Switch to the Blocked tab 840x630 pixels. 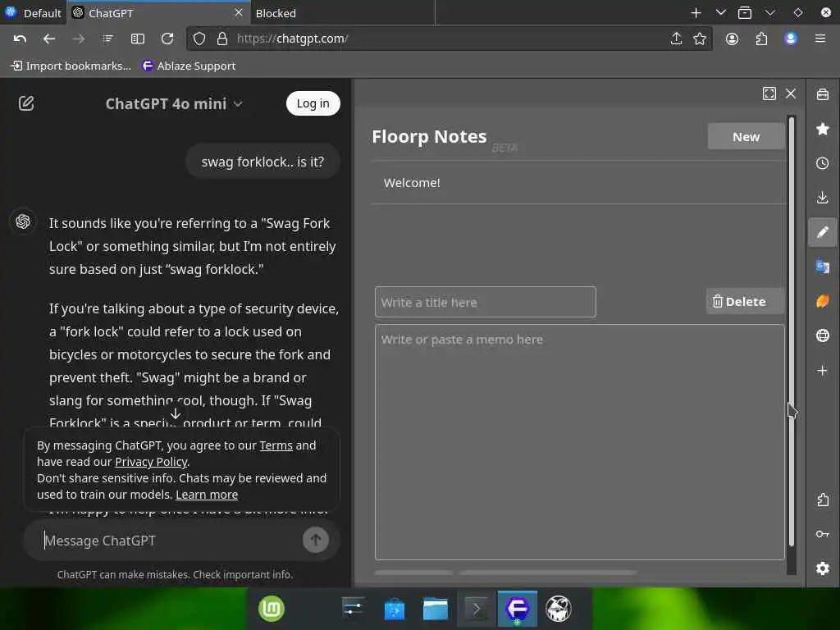click(342, 13)
